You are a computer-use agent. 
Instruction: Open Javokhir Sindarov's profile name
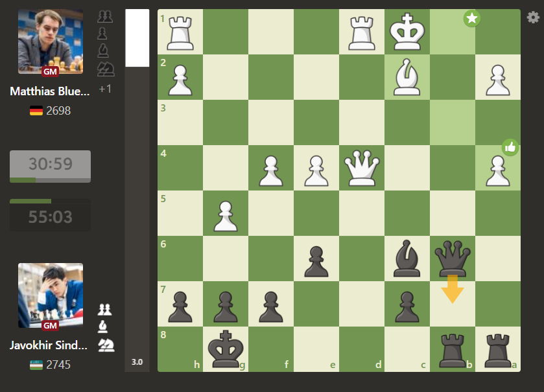(x=49, y=345)
